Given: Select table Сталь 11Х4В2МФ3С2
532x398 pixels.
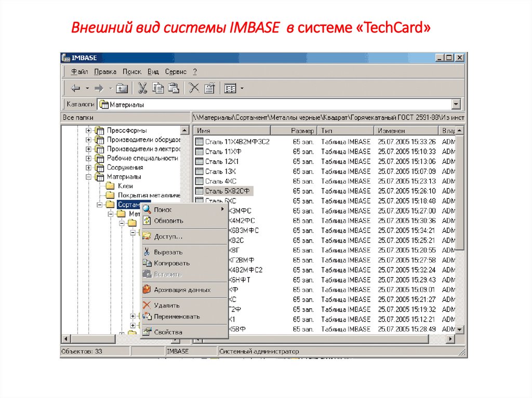Looking at the screenshot, I should point(237,142).
